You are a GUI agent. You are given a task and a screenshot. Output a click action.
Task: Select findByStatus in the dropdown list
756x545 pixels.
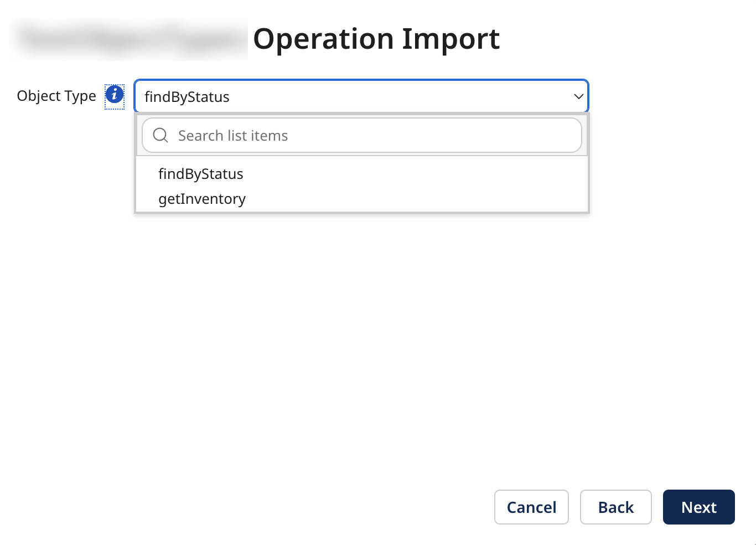(x=200, y=173)
